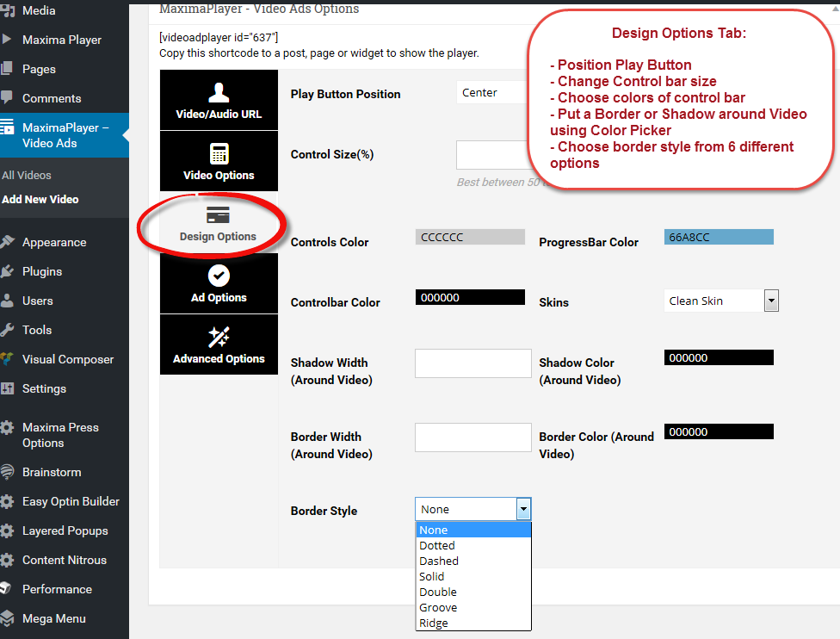Choose Solid in the Border Style list
Image resolution: width=840 pixels, height=639 pixels.
(x=473, y=576)
